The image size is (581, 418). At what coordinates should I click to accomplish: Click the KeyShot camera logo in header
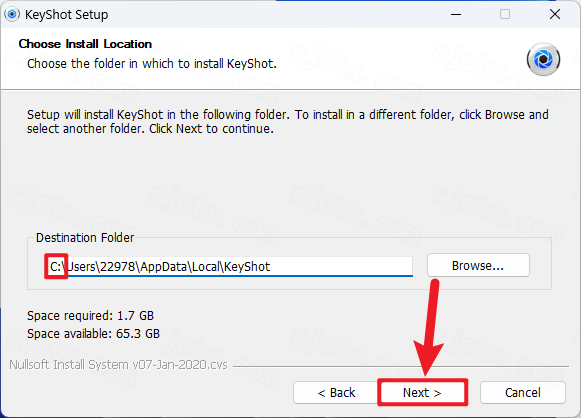pyautogui.click(x=543, y=59)
